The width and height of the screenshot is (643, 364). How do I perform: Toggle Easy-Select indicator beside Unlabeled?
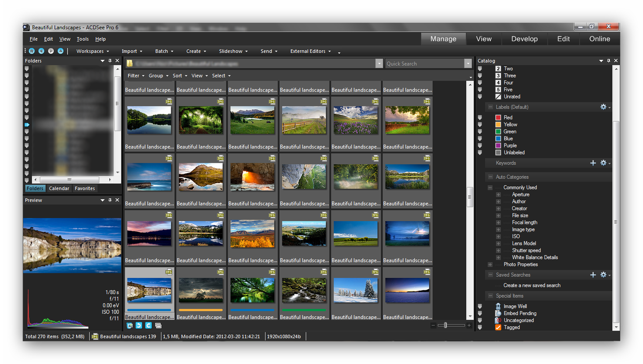pyautogui.click(x=480, y=153)
